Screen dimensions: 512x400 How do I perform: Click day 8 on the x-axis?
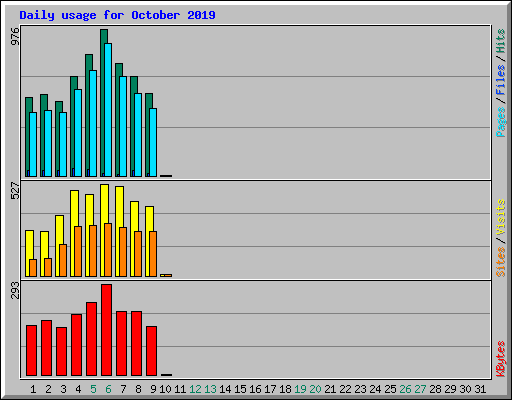(x=138, y=389)
